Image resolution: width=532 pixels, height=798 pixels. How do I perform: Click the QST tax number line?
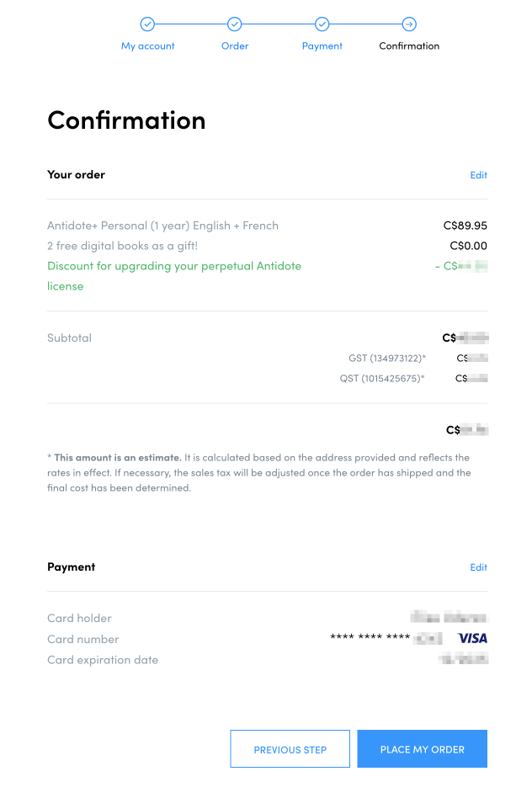tap(382, 379)
